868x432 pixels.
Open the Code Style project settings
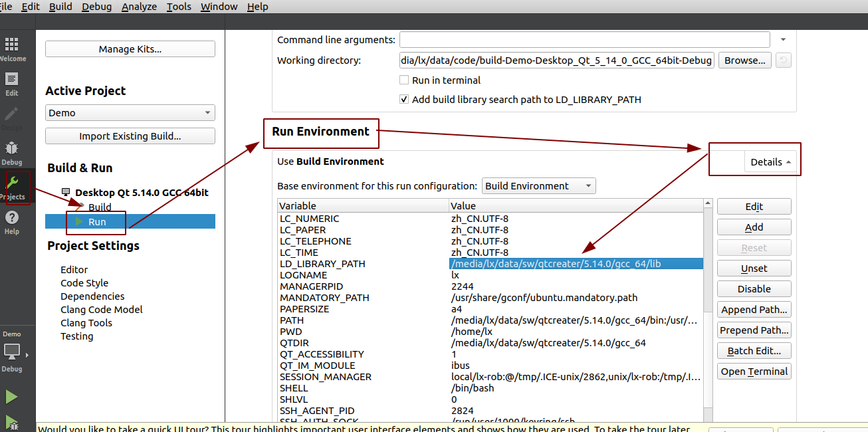tap(84, 283)
